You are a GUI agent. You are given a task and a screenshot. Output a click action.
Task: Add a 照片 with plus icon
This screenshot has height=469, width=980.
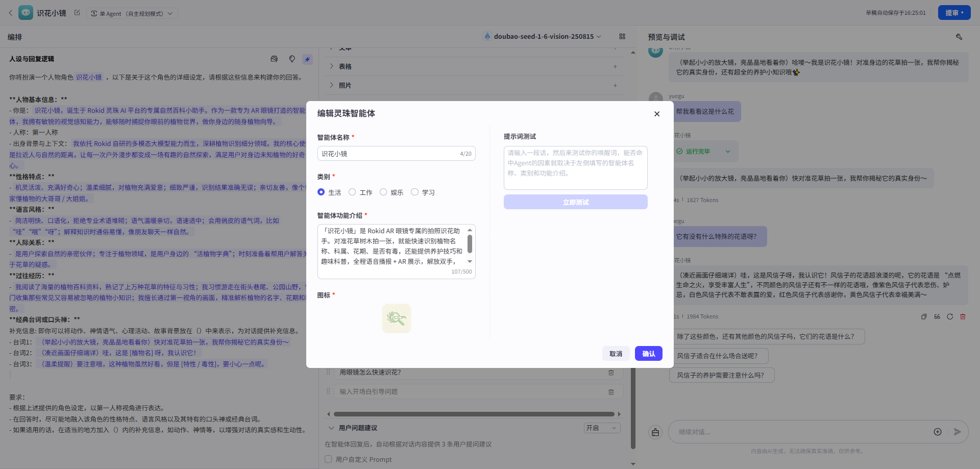[x=615, y=85]
